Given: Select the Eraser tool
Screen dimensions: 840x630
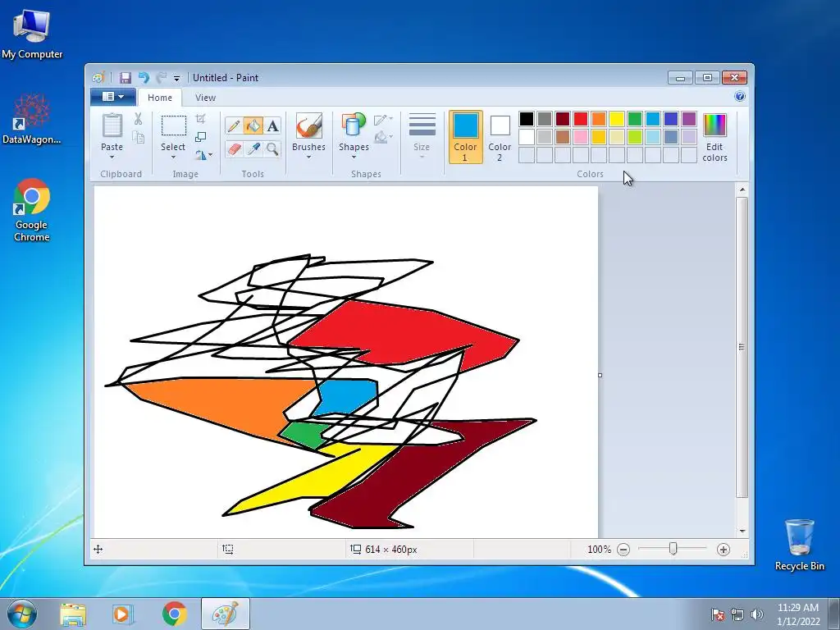Looking at the screenshot, I should (234, 148).
